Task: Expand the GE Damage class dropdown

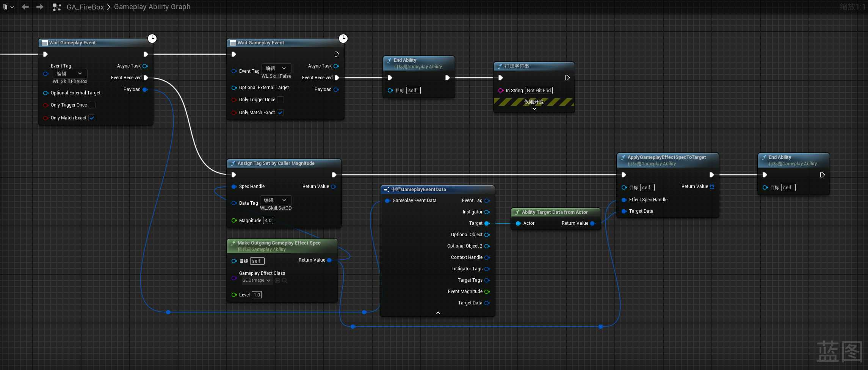Action: [257, 281]
